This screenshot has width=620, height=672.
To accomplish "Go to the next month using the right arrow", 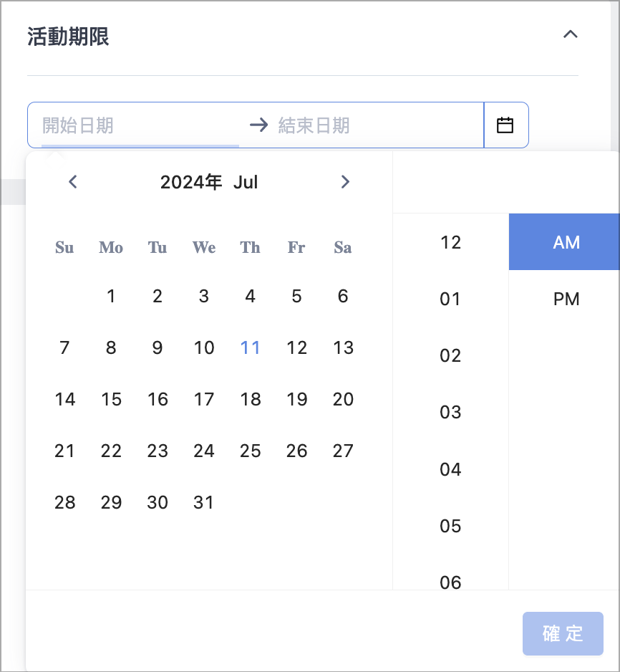I will coord(345,182).
